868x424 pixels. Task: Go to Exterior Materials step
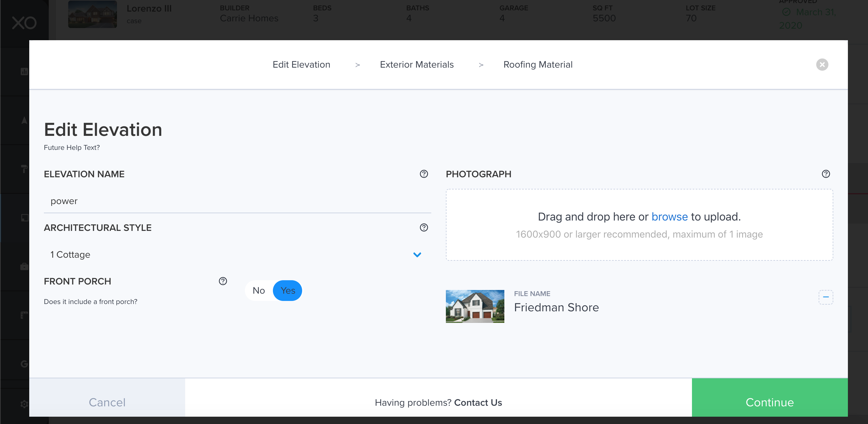click(x=416, y=64)
